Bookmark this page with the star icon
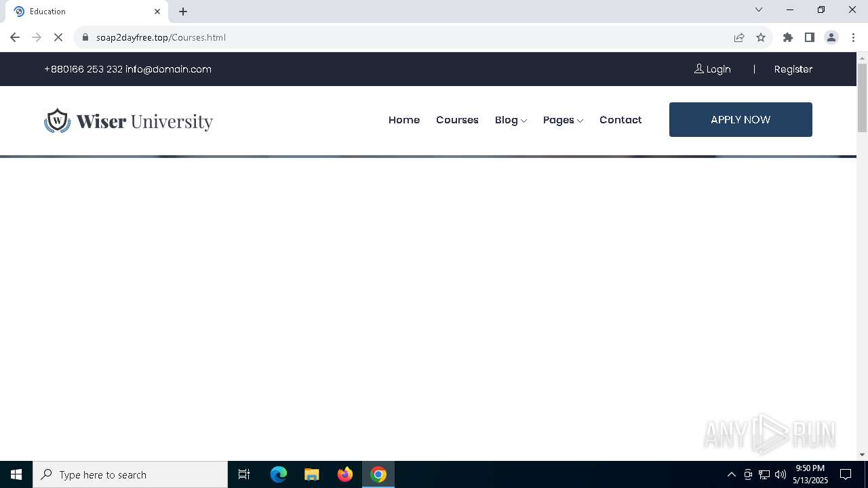The width and height of the screenshot is (868, 488). coord(761,37)
